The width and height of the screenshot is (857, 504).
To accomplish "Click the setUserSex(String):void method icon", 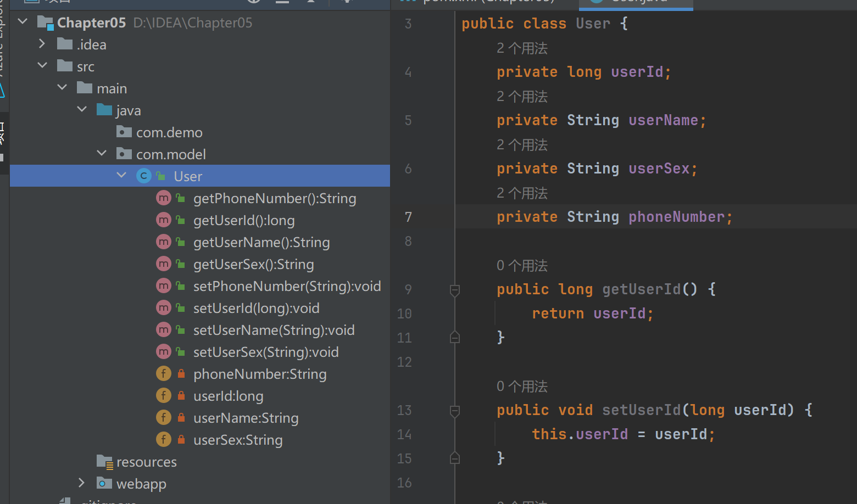I will (x=163, y=351).
